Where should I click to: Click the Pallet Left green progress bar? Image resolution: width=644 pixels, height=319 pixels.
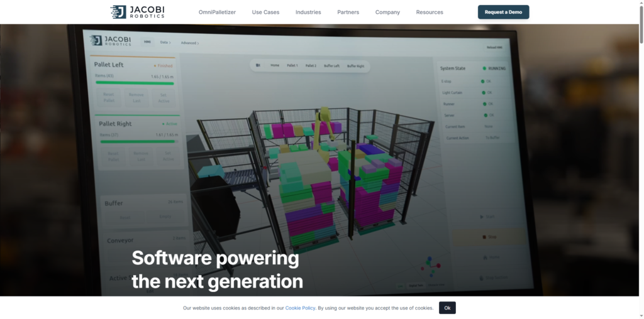click(x=134, y=83)
